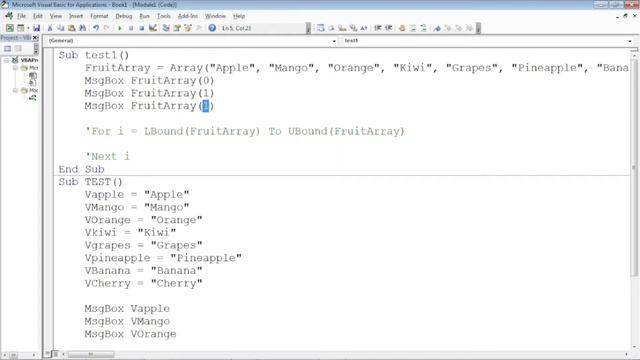Switch to Full Module View button at bottom-left
The height and width of the screenshot is (360, 640).
(56, 354)
